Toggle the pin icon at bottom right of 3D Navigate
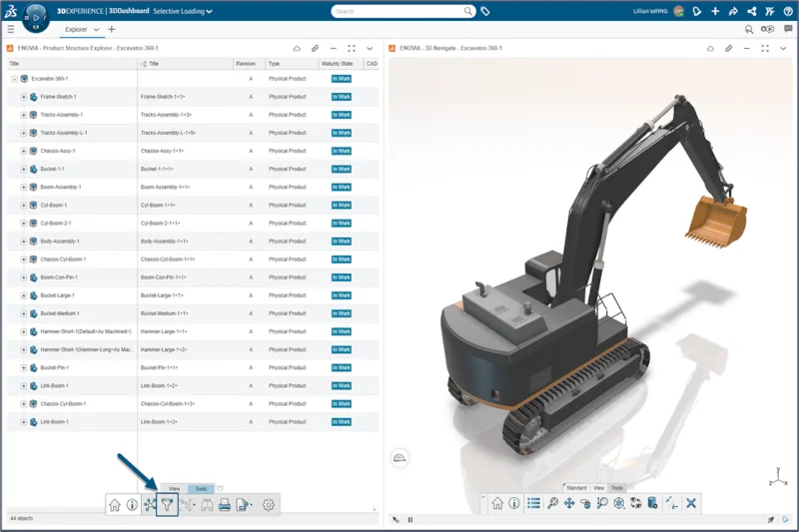Image resolution: width=799 pixels, height=532 pixels. click(x=770, y=520)
